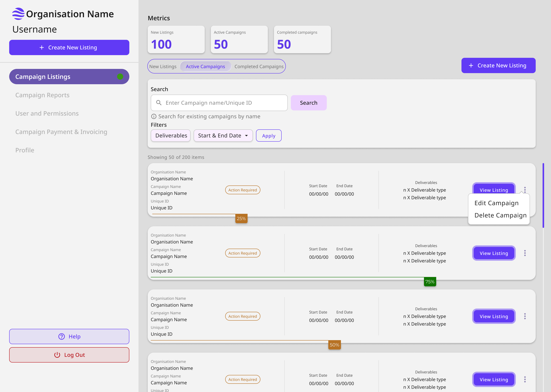Click the info icon beside search hint

[x=154, y=116]
